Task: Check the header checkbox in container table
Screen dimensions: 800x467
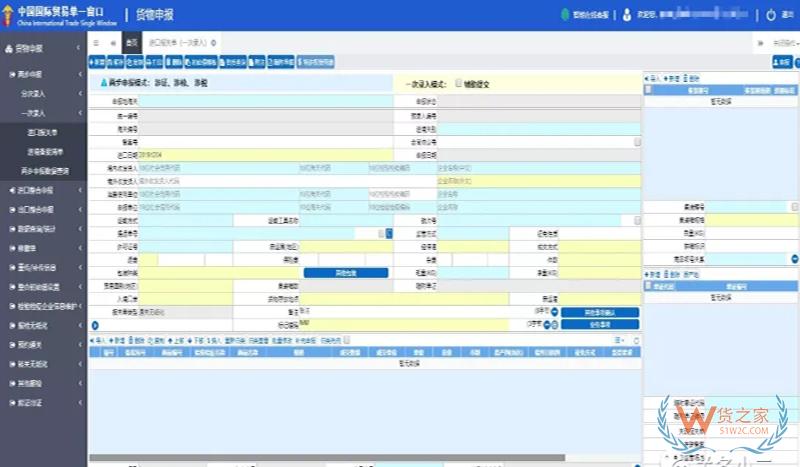Action: pos(649,89)
